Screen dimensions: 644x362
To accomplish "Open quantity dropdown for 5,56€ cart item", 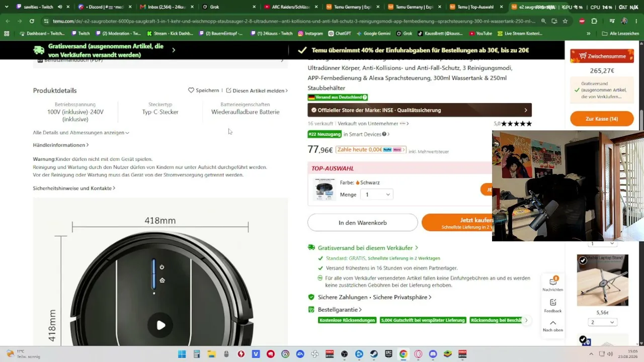I will click(x=602, y=322).
